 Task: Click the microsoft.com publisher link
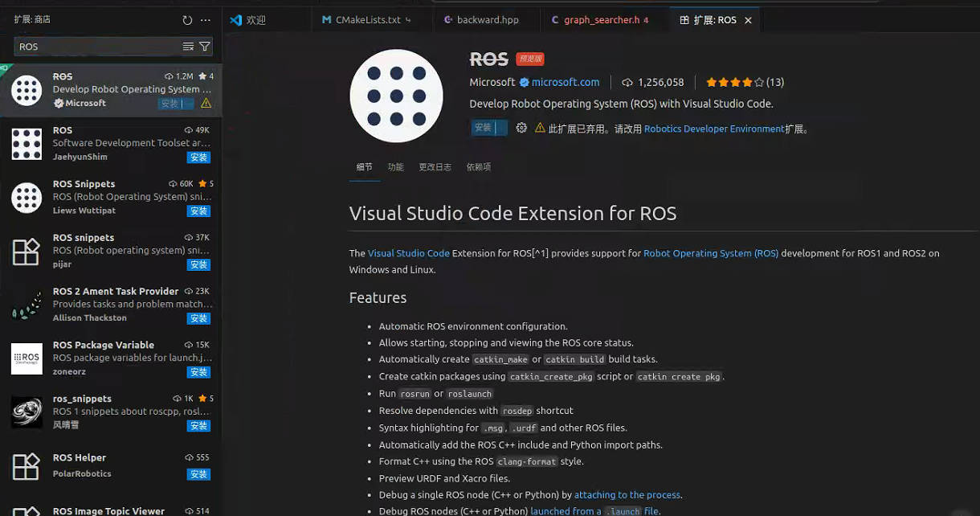point(565,82)
